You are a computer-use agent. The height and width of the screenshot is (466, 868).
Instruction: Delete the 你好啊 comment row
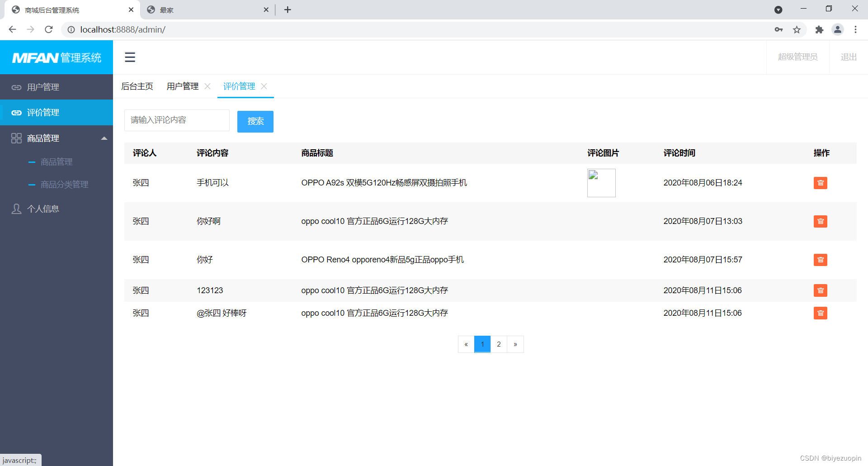tap(820, 221)
